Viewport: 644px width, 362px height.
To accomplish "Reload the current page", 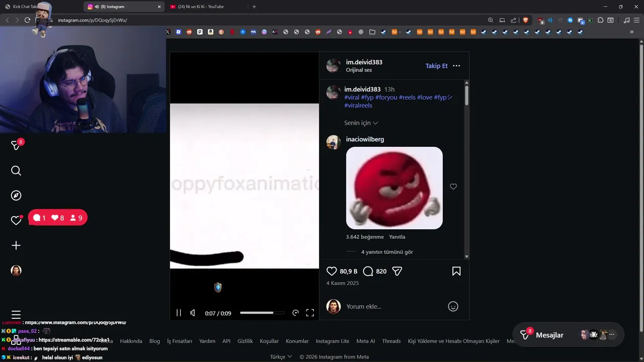I will (x=28, y=20).
